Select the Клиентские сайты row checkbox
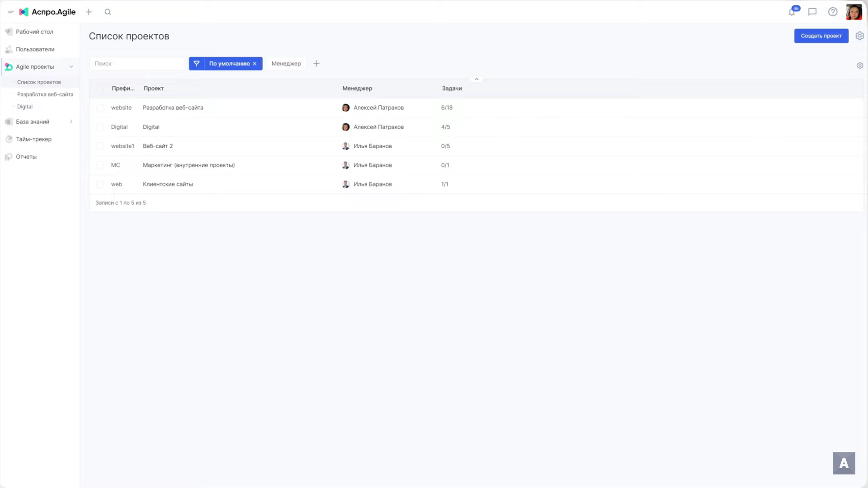This screenshot has height=488, width=868. [100, 184]
